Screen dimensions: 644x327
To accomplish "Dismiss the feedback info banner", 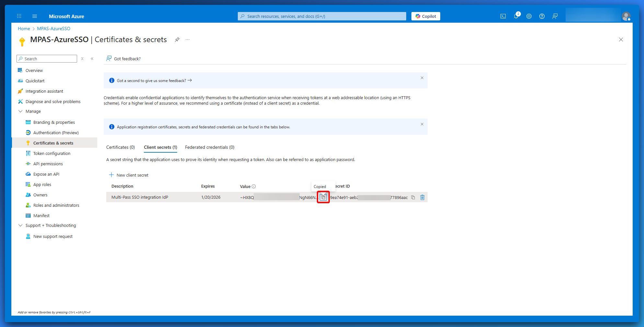I will [422, 78].
